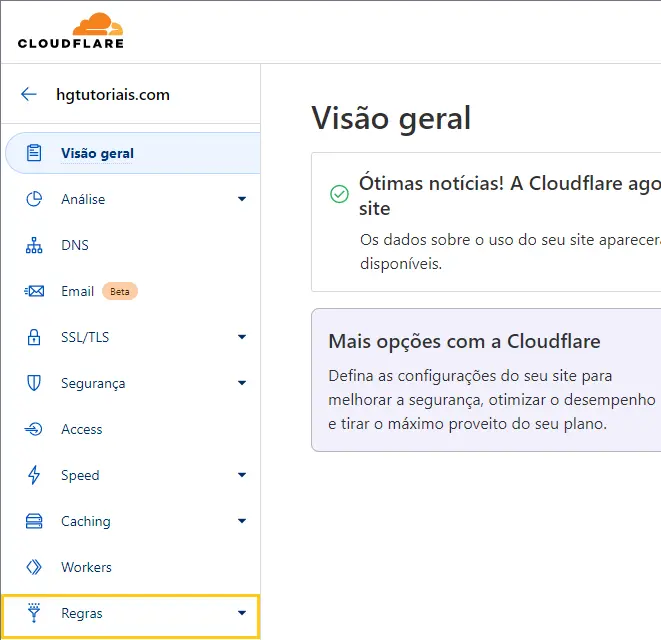Click the Beta badge next to Email
The width and height of the screenshot is (661, 640).
coord(119,291)
